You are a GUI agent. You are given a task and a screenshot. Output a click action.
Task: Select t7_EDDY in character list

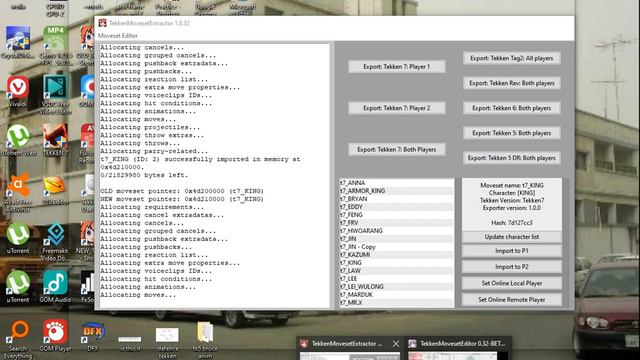click(396, 207)
